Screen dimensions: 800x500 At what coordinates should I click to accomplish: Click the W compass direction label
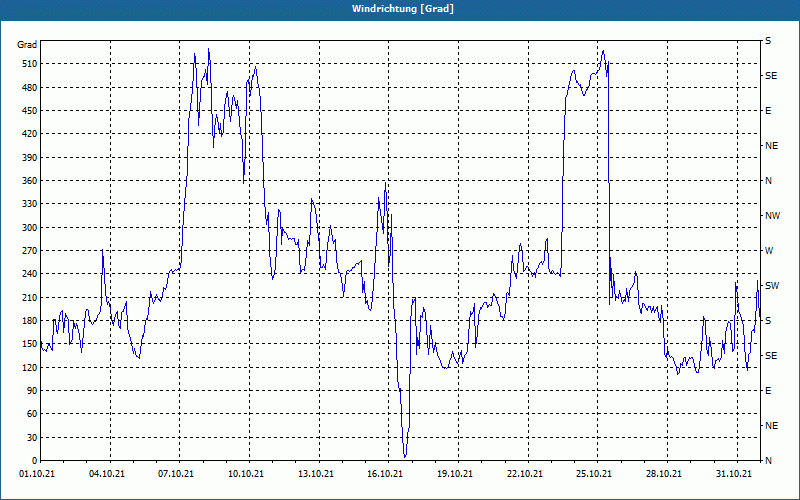point(769,251)
